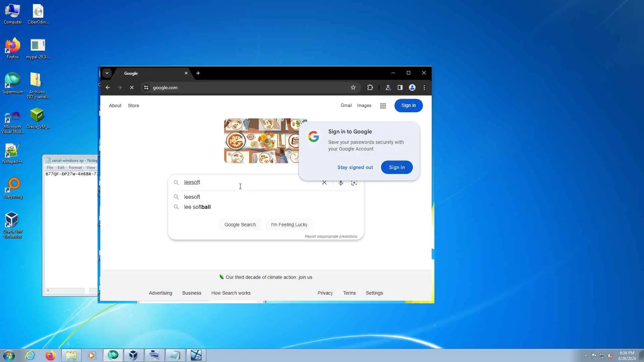Clear search text with X icon
The height and width of the screenshot is (362, 644).
324,183
